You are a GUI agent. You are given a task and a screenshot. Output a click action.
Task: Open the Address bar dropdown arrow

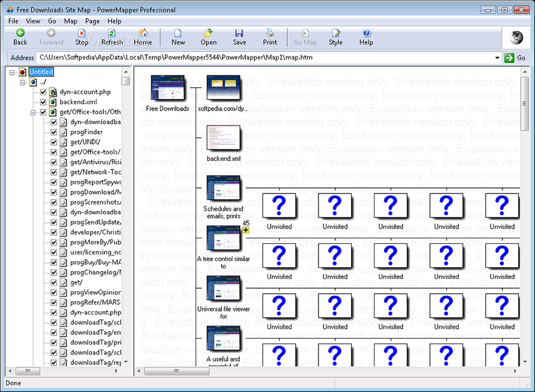pos(497,58)
